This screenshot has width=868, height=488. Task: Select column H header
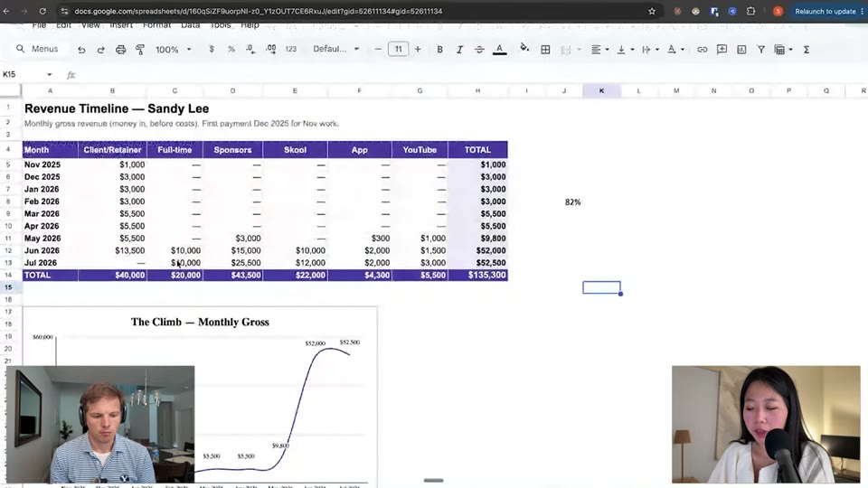pos(477,90)
